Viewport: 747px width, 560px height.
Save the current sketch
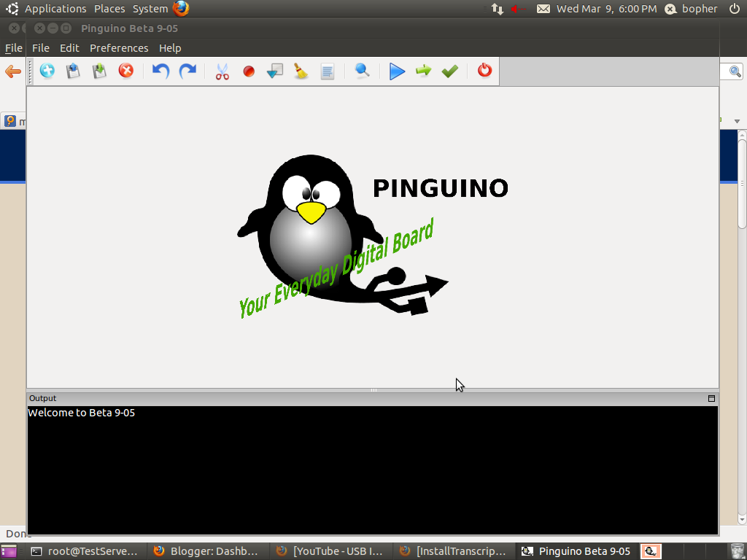[x=99, y=71]
